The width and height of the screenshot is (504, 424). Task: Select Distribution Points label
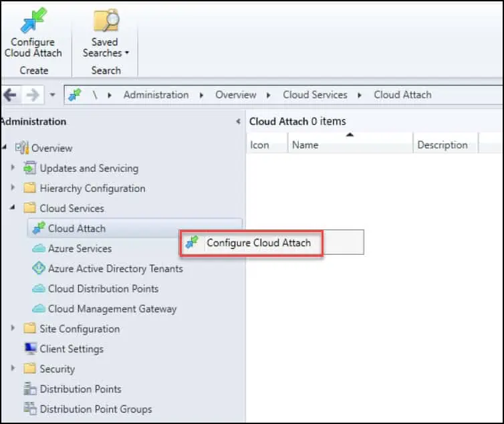coord(80,389)
